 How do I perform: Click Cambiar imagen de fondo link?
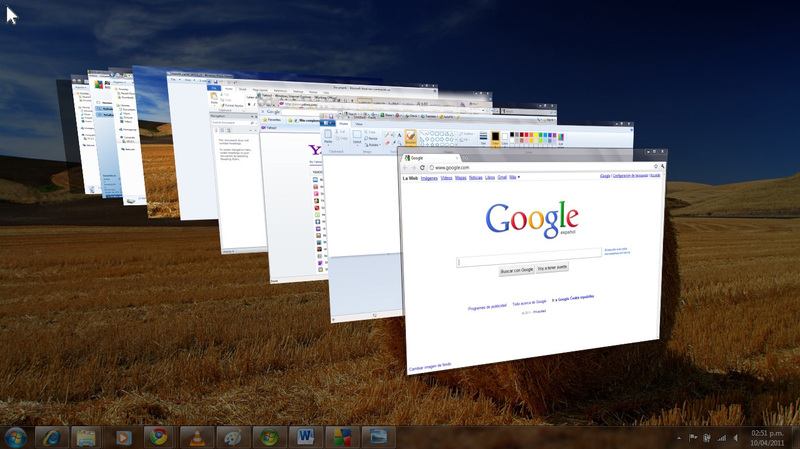(x=430, y=367)
